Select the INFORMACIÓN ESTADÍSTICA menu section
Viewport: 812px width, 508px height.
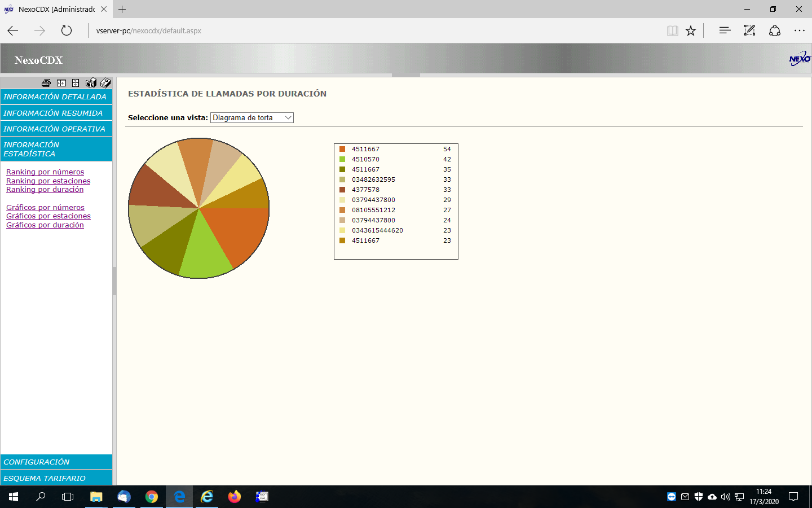[x=56, y=149]
